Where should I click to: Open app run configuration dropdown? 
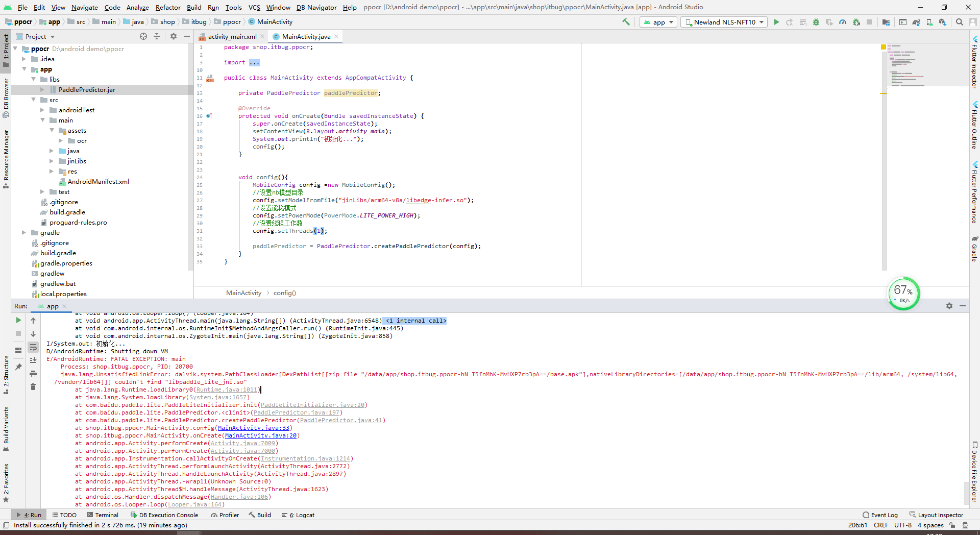click(x=658, y=22)
